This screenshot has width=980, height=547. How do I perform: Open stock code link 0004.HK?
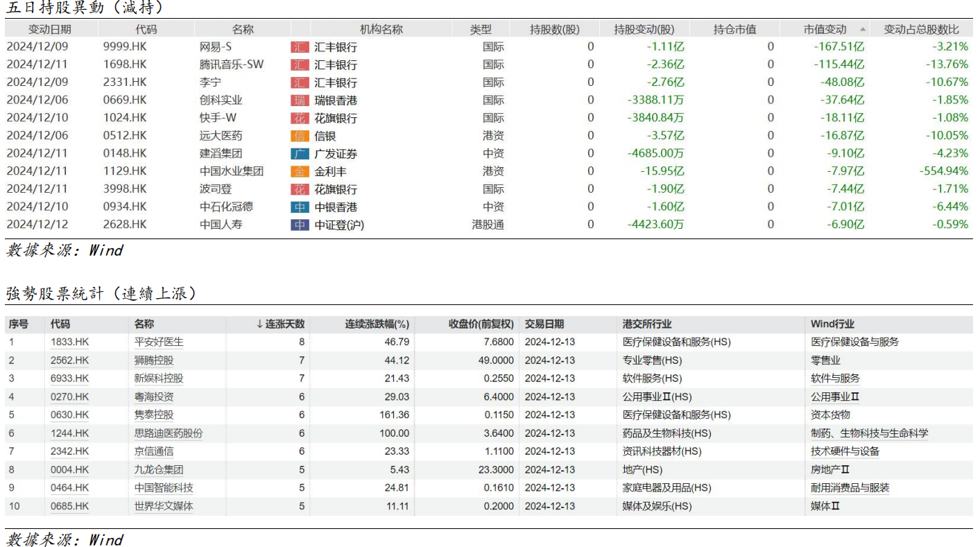coord(70,469)
